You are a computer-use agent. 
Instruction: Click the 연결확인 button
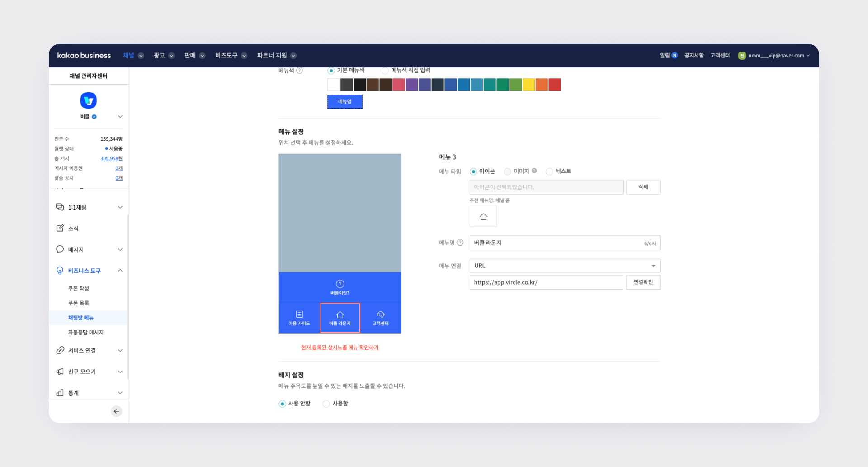coord(643,282)
